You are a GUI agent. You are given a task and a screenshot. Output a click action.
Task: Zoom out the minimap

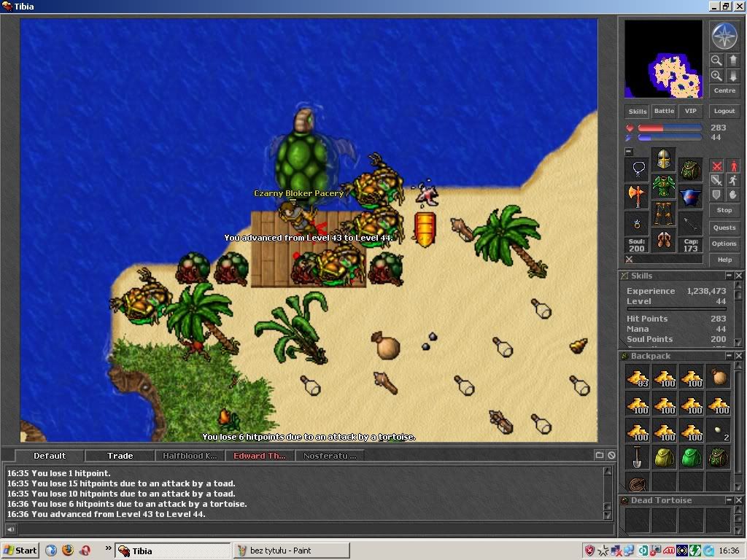point(716,61)
